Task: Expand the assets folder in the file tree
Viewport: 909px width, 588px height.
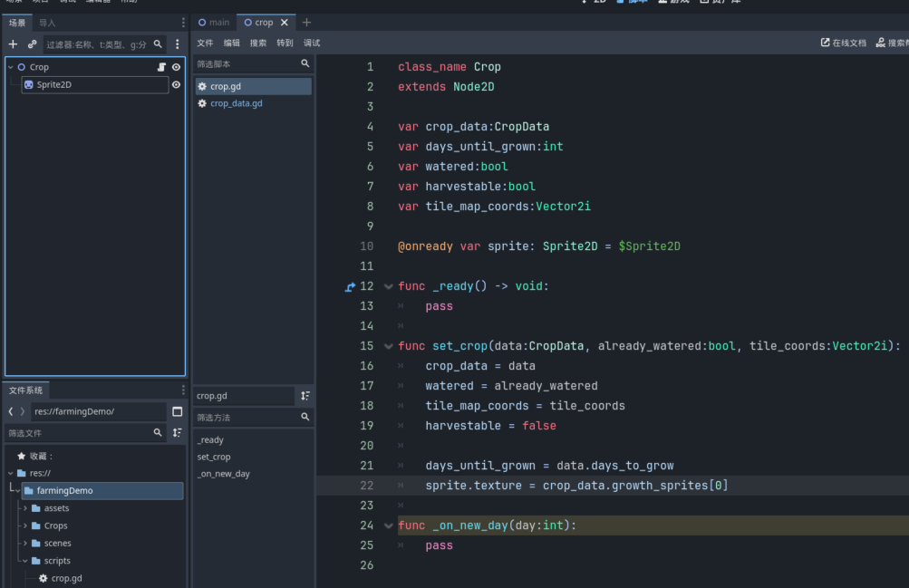Action: [x=25, y=508]
